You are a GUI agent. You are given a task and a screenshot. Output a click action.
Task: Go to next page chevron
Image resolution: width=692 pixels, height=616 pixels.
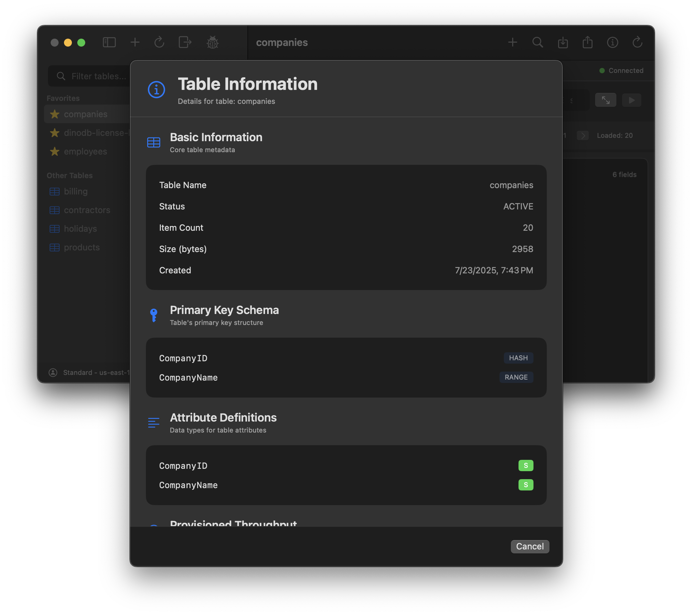coord(582,136)
